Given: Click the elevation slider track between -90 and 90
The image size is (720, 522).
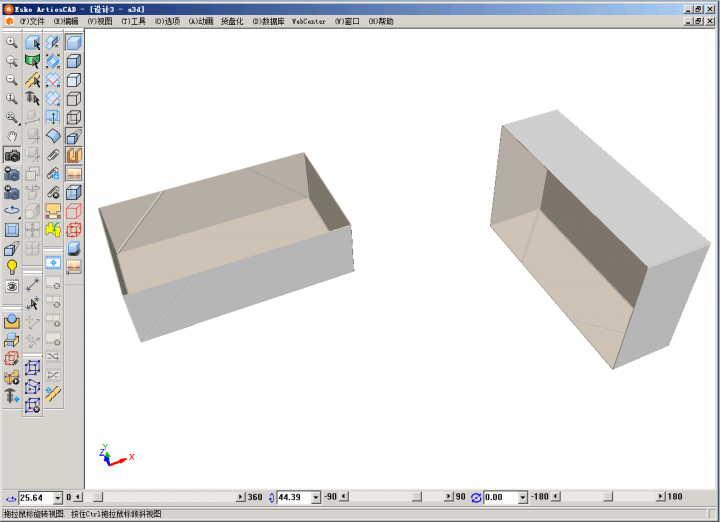Looking at the screenshot, I should (x=390, y=497).
